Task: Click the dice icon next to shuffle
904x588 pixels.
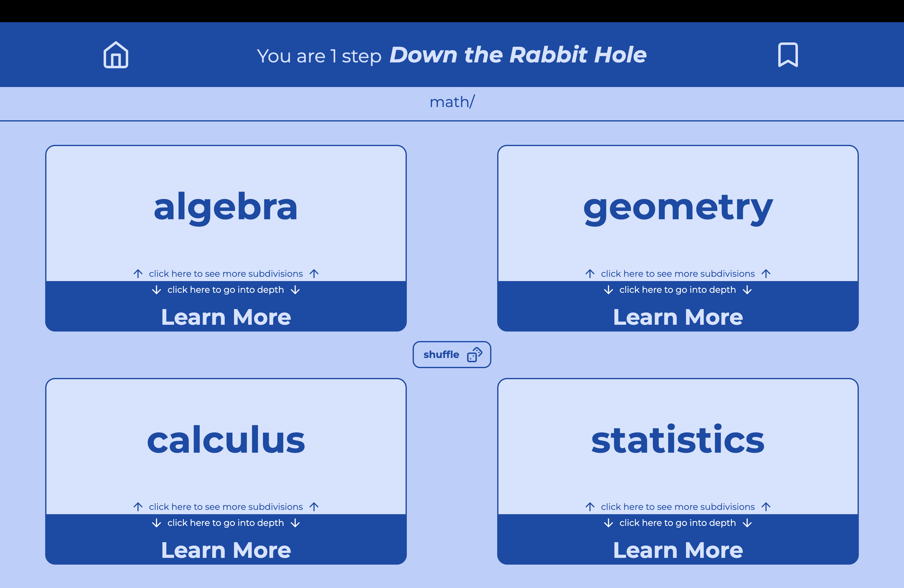Action: pyautogui.click(x=474, y=354)
